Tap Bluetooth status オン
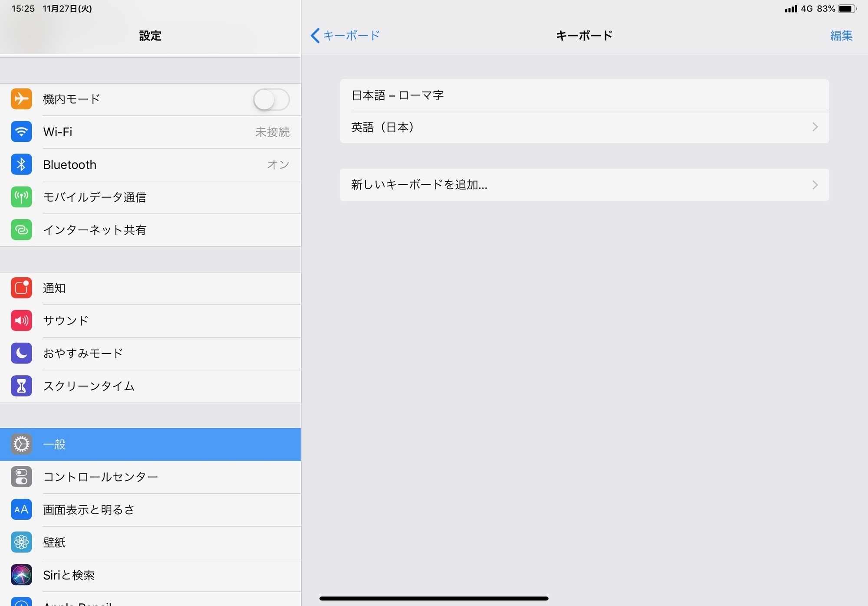Image resolution: width=868 pixels, height=606 pixels. (278, 165)
